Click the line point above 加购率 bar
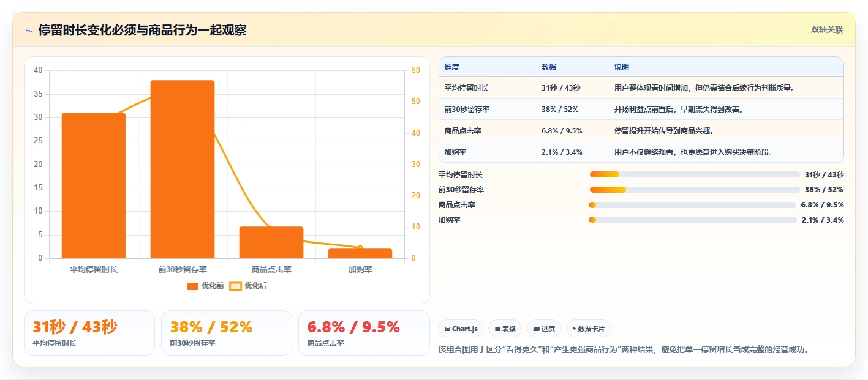Screen dimensions: 868x380 tap(360, 248)
